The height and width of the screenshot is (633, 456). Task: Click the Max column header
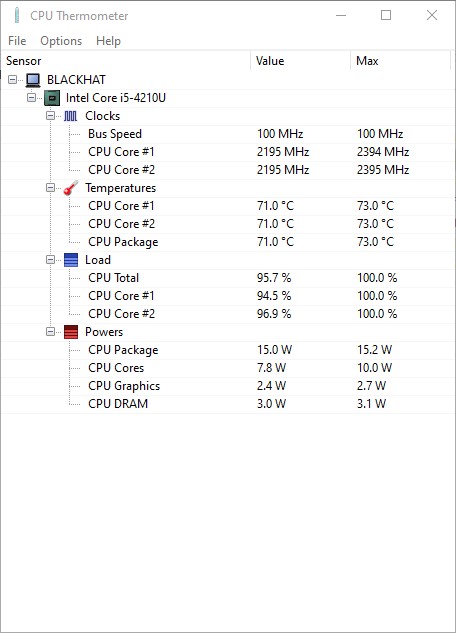pos(400,61)
